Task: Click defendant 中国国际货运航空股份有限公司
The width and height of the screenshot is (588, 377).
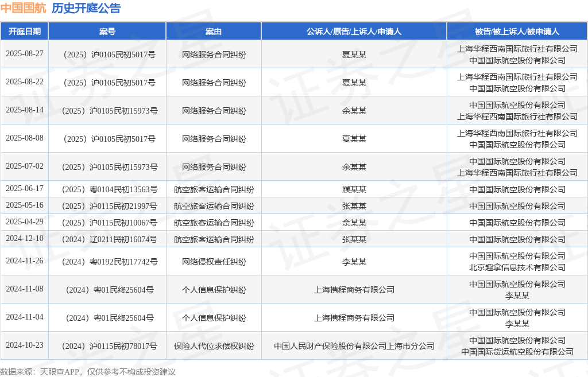Action: click(517, 352)
